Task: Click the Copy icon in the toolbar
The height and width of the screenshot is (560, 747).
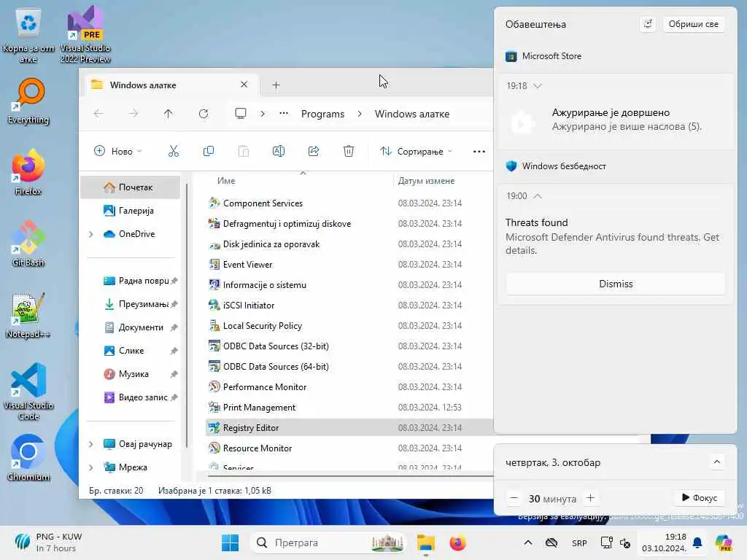Action: click(208, 152)
